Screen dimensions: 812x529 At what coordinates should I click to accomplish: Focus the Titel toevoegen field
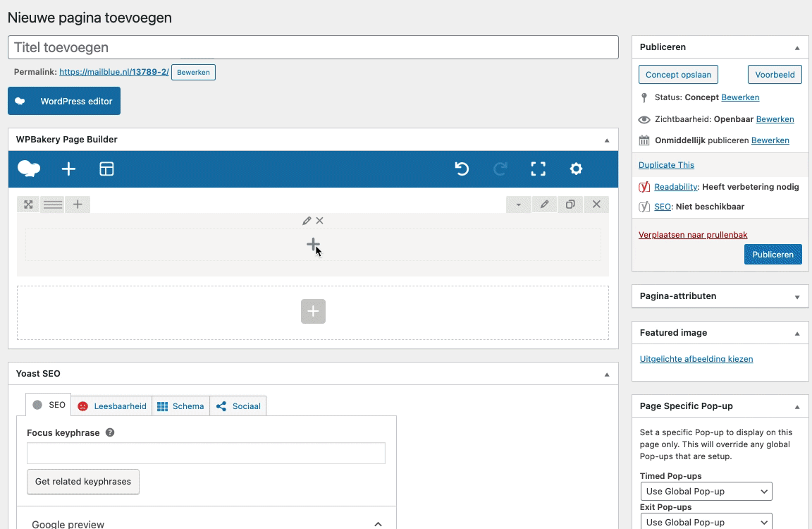(x=313, y=48)
